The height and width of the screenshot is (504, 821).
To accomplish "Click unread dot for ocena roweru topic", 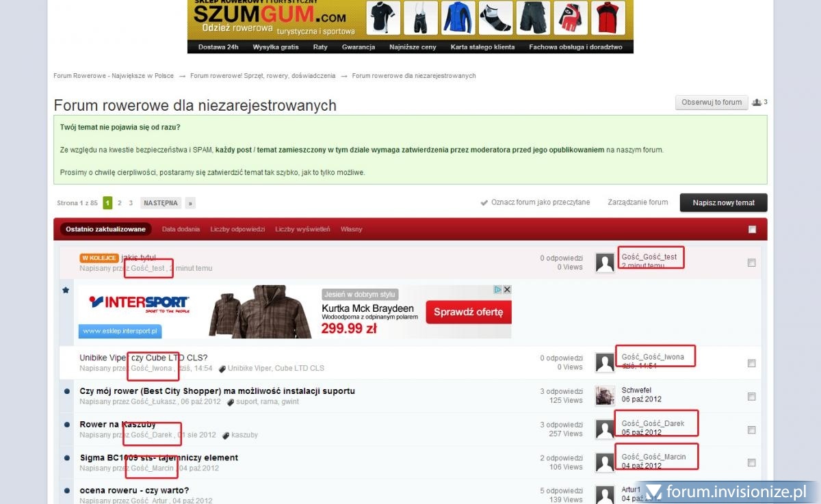I will (x=67, y=490).
